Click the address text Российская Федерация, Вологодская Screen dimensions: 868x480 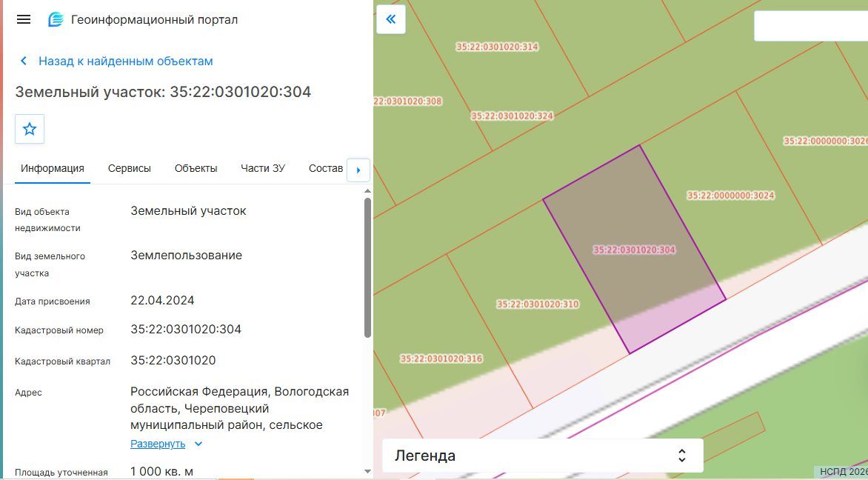coord(240,391)
